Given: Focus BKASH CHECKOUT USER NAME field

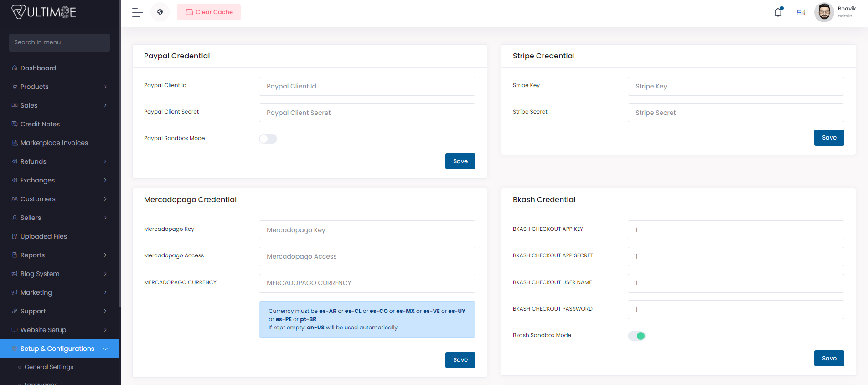Looking at the screenshot, I should point(736,283).
